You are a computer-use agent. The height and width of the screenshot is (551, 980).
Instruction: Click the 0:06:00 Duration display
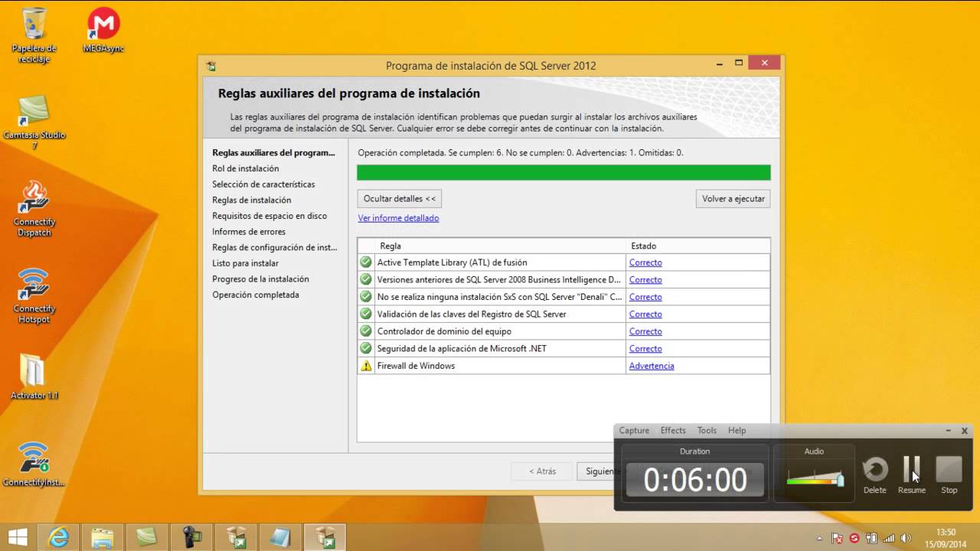click(694, 480)
